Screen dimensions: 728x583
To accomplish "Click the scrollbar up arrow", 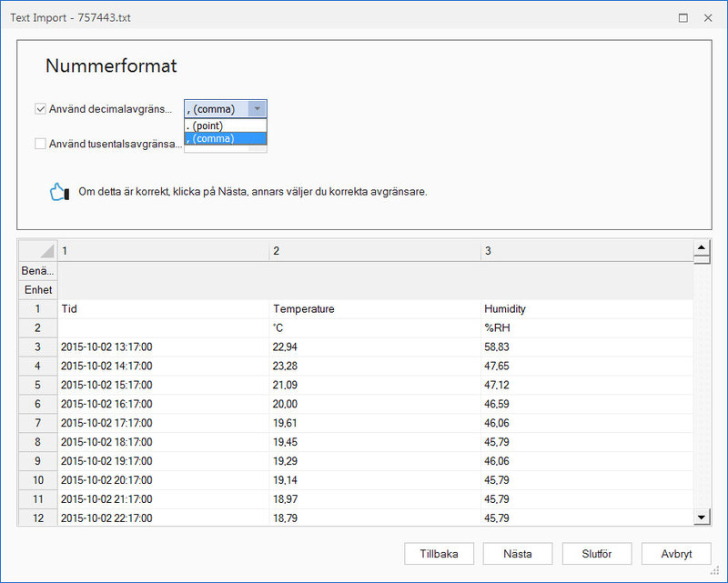I will (x=702, y=247).
